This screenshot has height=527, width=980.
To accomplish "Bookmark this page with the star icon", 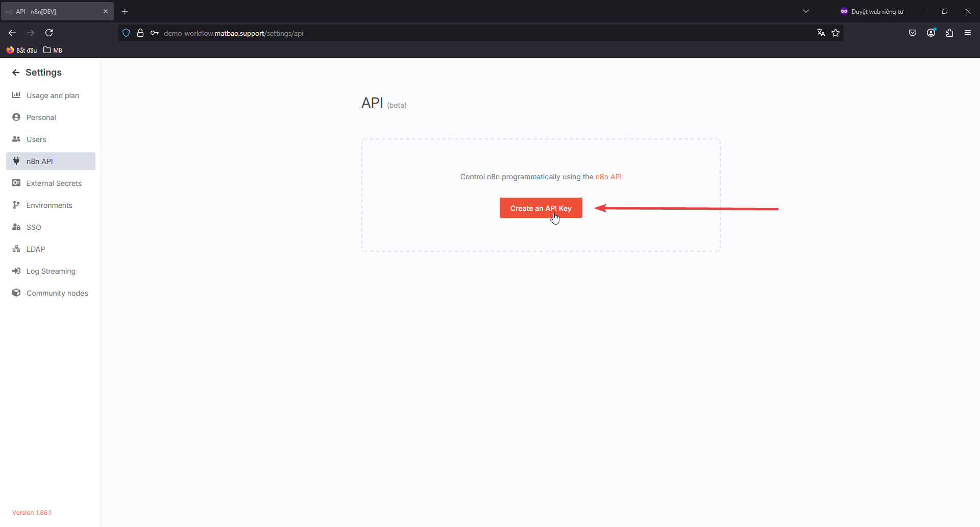I will (836, 33).
